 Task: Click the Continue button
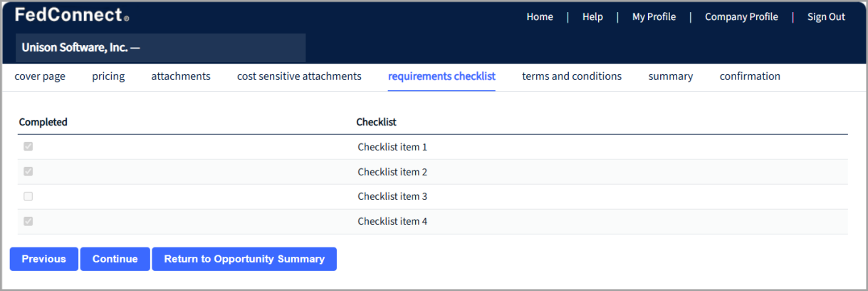tap(115, 259)
